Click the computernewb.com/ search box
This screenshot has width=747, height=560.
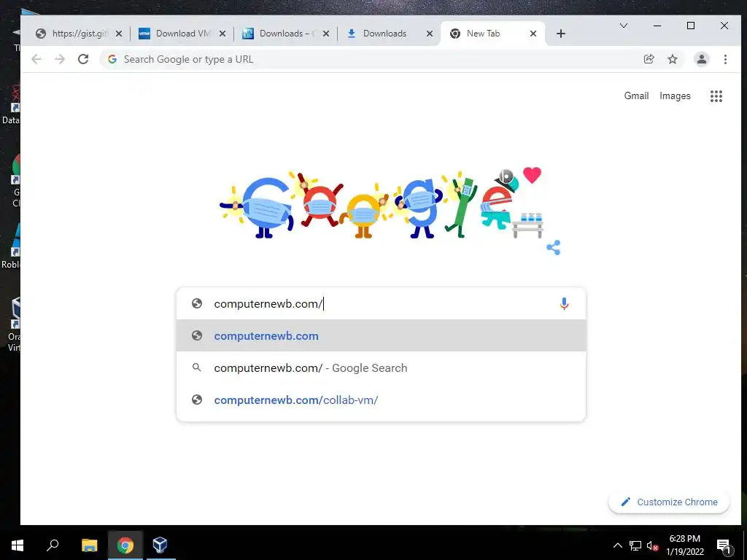380,303
